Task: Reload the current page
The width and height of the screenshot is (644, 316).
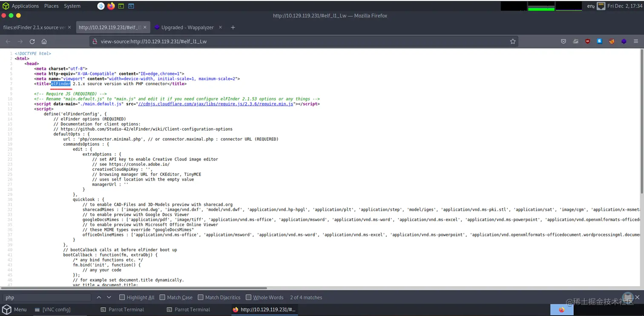Action: 32,41
